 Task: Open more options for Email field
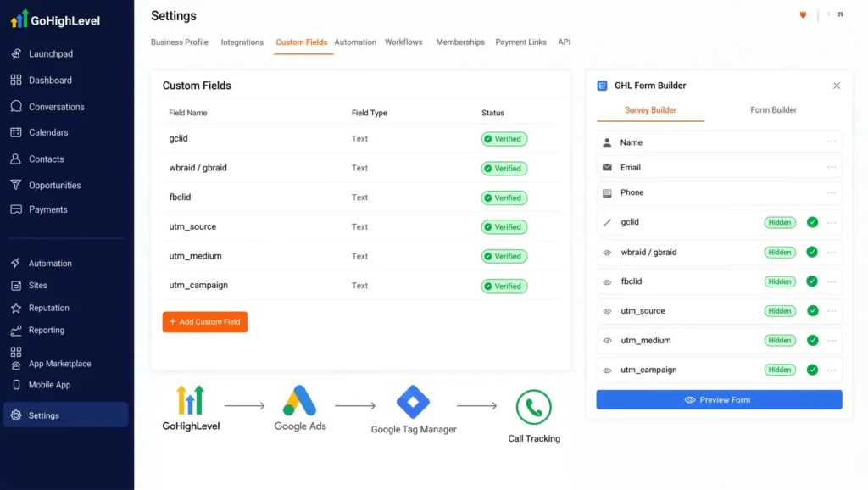(832, 167)
